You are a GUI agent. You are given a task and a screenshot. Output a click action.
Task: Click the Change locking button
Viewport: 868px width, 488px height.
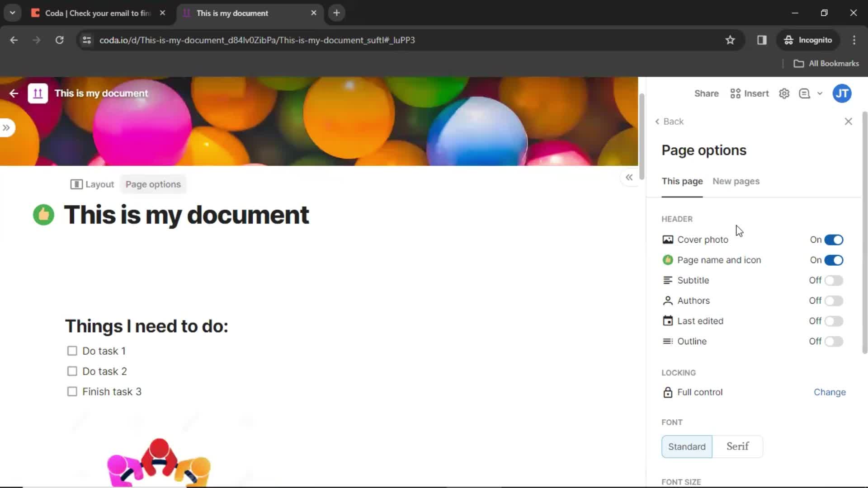click(x=829, y=391)
